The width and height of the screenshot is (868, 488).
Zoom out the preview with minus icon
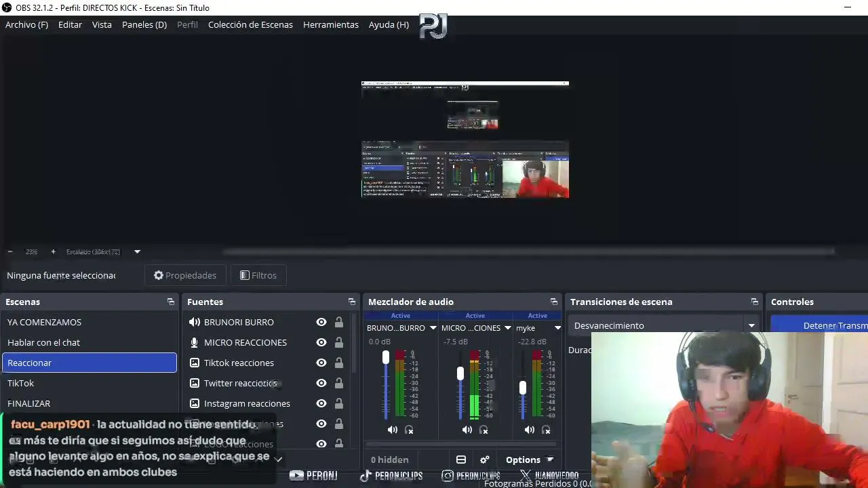[x=10, y=251]
